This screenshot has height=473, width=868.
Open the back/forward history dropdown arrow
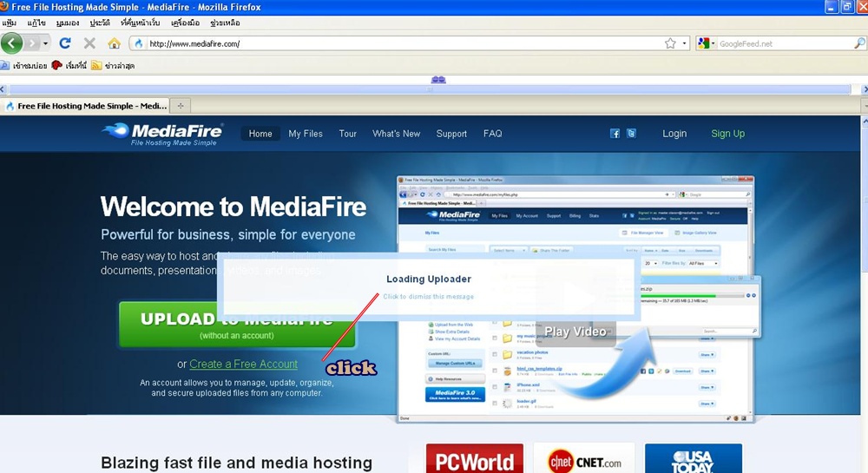click(x=45, y=43)
